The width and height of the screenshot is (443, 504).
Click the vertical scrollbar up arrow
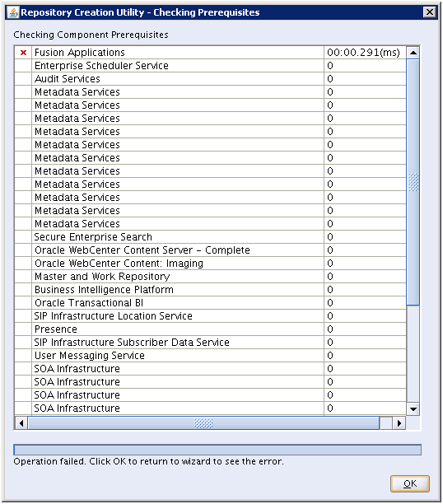pyautogui.click(x=413, y=53)
